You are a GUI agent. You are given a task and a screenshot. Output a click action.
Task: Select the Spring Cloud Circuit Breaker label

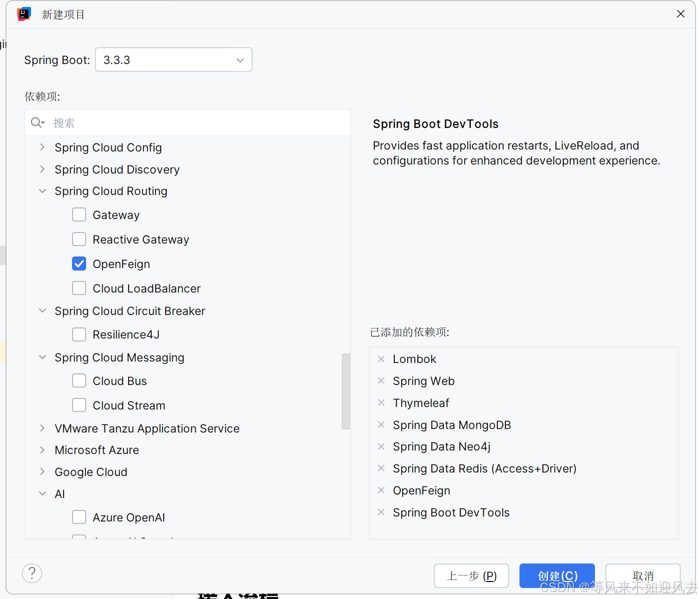coord(130,311)
